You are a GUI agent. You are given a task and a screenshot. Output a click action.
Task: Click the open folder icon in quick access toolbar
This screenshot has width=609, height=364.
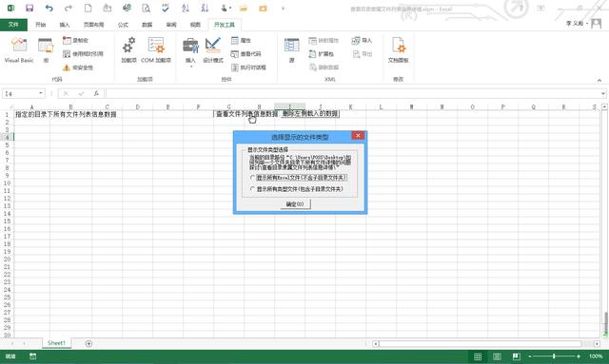point(244,9)
